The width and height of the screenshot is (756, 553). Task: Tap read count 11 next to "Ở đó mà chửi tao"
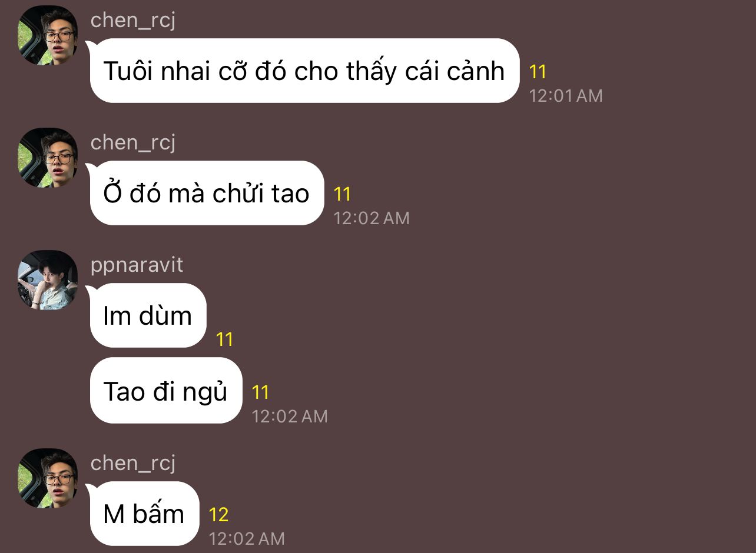[x=342, y=194]
